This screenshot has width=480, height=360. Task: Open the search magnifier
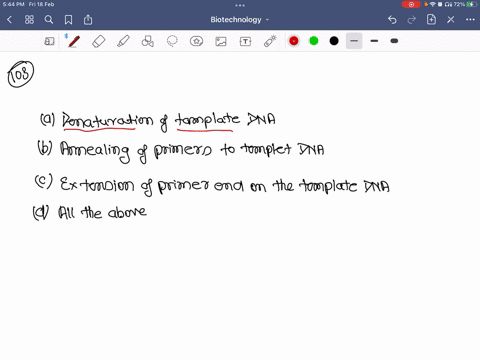pyautogui.click(x=49, y=20)
